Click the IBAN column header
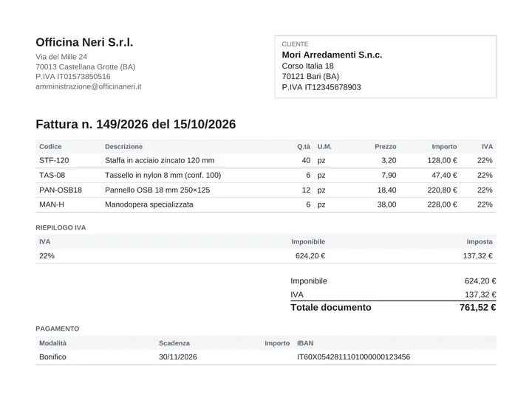532x420 pixels. pyautogui.click(x=305, y=343)
